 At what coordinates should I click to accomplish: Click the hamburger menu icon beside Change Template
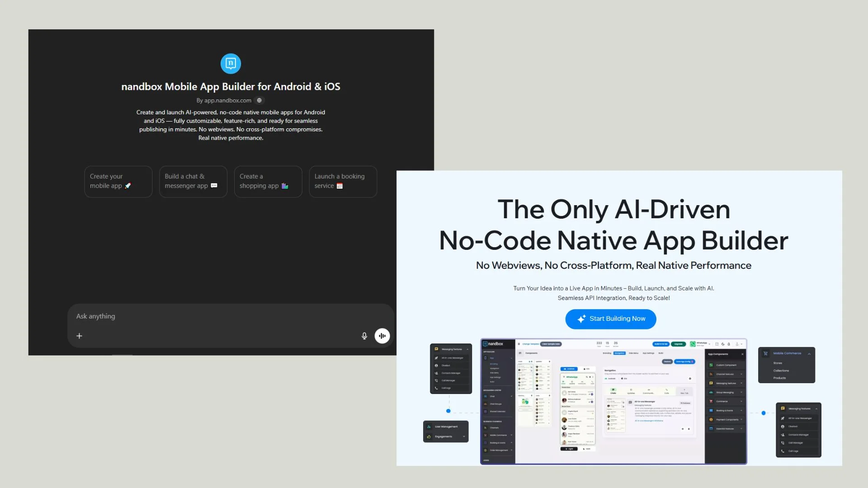tap(519, 344)
